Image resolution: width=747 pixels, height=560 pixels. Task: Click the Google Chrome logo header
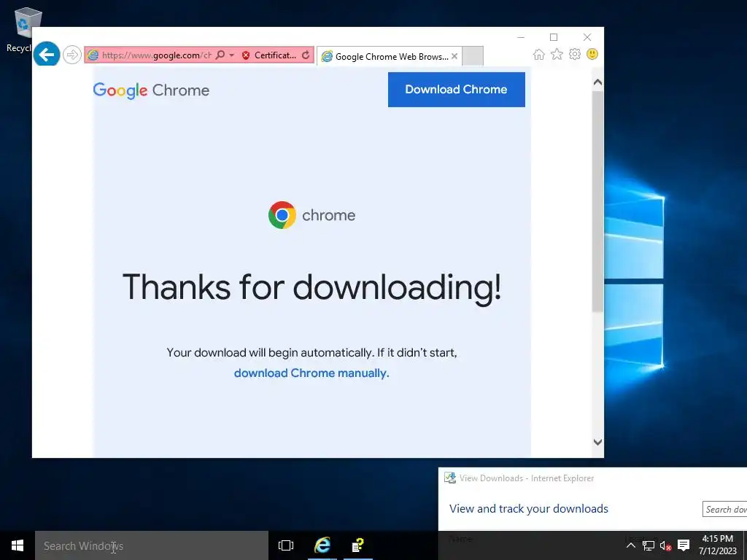click(151, 90)
